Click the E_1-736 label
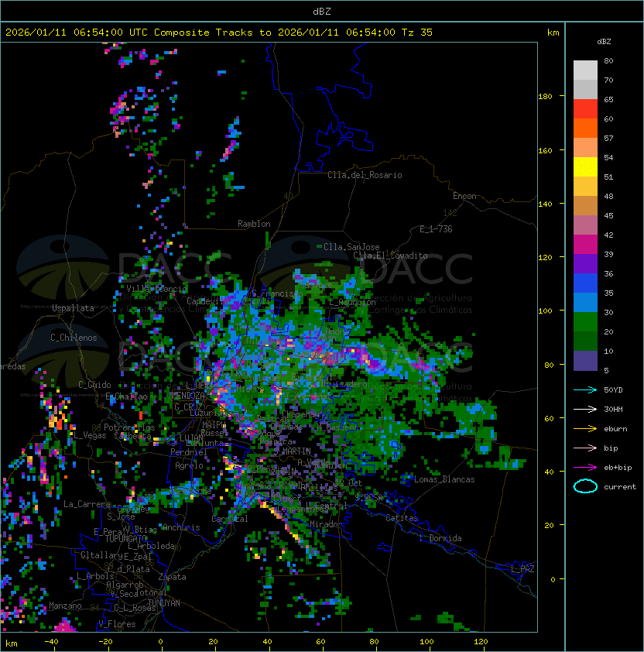The image size is (644, 652). (436, 229)
